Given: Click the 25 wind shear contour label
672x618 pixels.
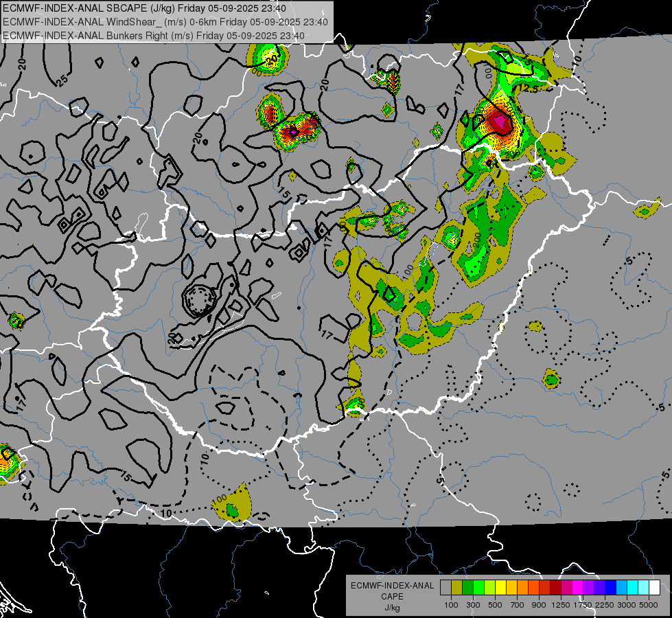Looking at the screenshot, I should tap(62, 80).
